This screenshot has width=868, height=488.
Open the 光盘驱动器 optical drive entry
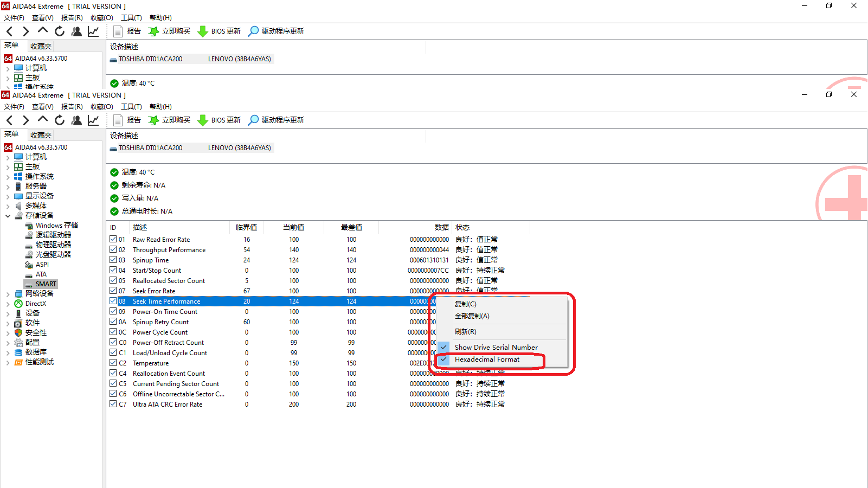point(53,255)
